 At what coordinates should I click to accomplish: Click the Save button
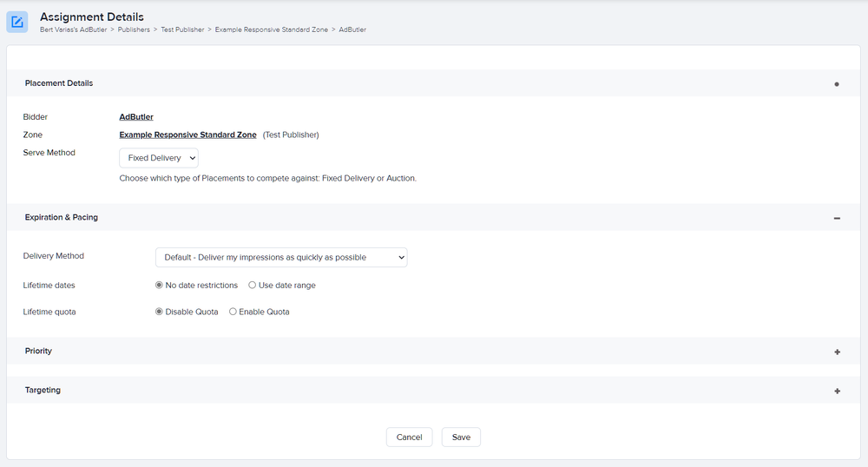[461, 437]
